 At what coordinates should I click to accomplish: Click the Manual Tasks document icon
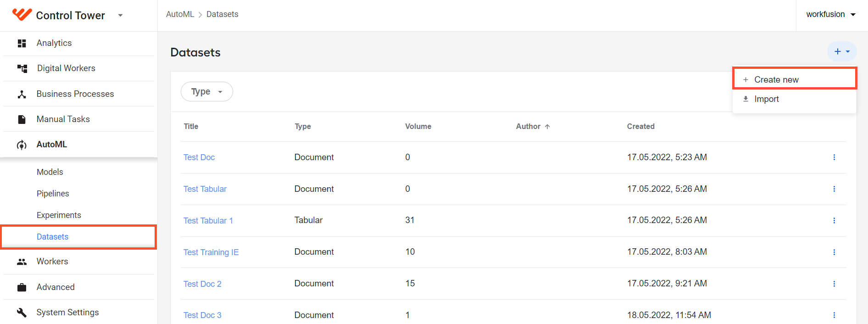tap(22, 119)
